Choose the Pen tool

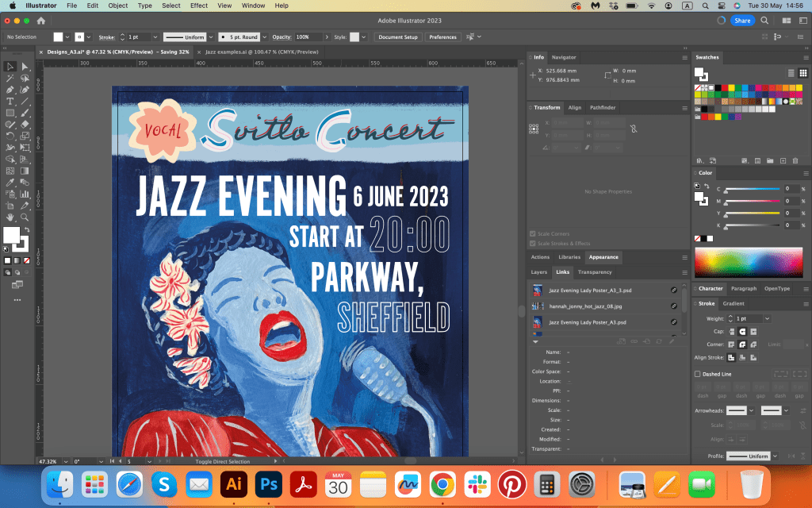(10, 90)
